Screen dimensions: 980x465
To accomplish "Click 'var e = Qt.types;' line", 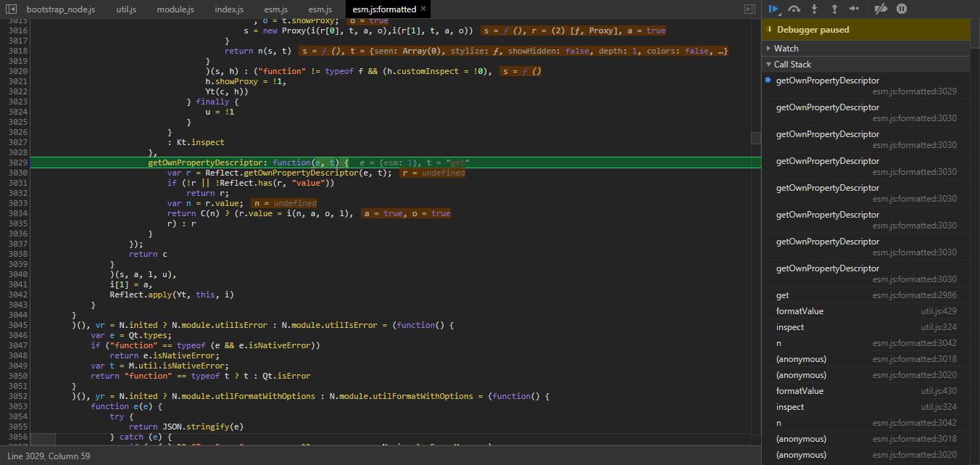I will 131,335.
